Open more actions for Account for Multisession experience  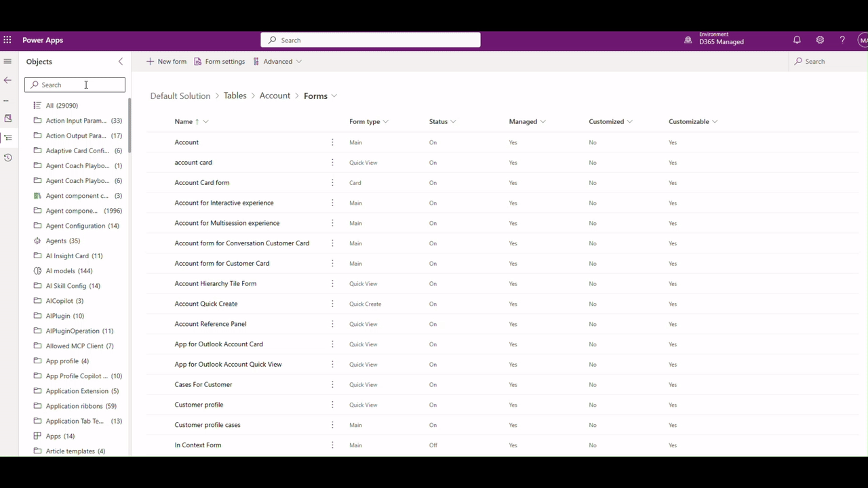332,223
